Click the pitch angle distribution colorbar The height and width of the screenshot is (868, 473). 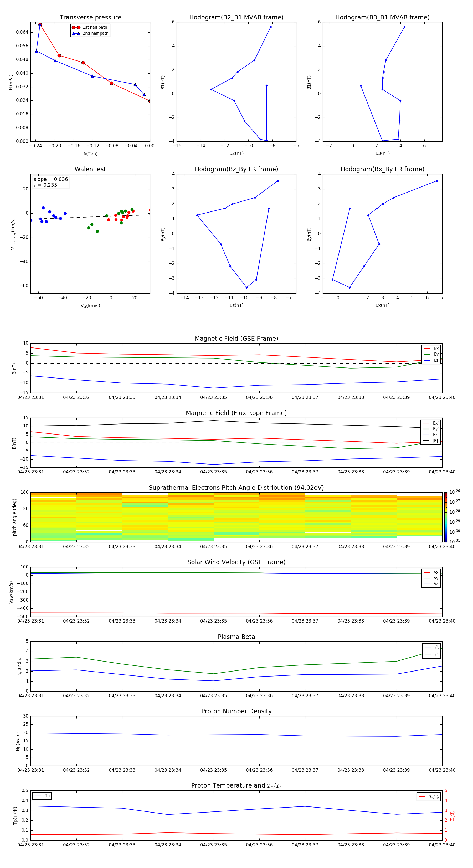446,517
